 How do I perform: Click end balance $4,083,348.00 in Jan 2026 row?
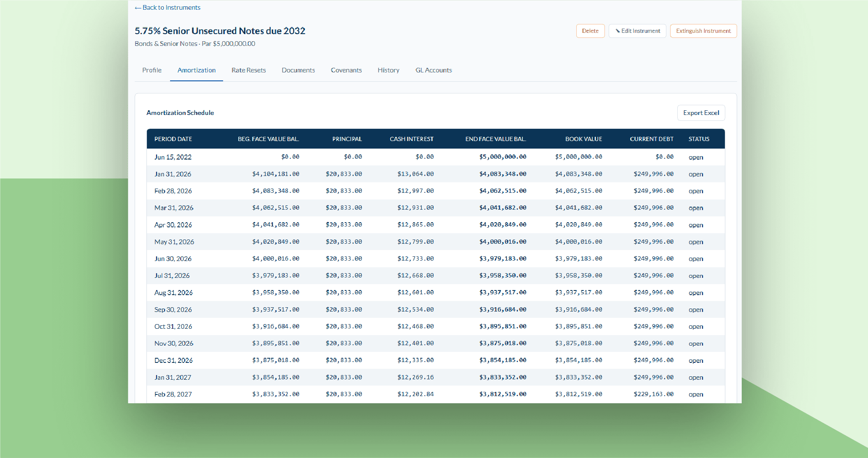(x=503, y=174)
